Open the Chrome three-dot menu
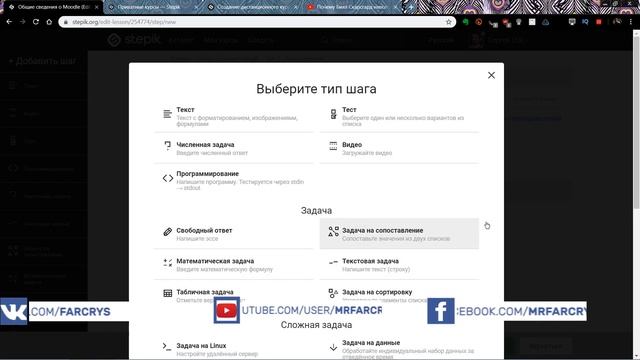This screenshot has width=640, height=360. point(631,22)
